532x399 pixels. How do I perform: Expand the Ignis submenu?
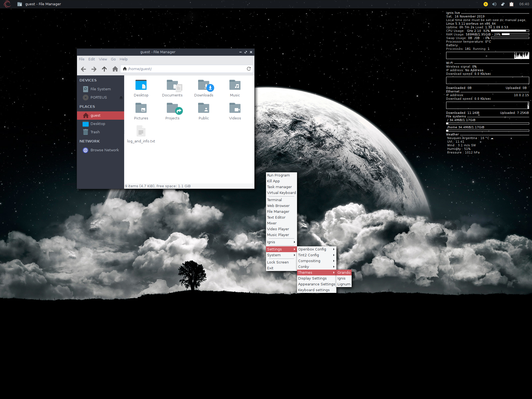281,242
